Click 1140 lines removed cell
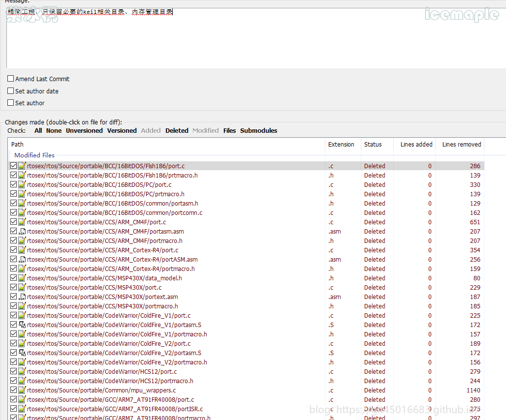 473,390
